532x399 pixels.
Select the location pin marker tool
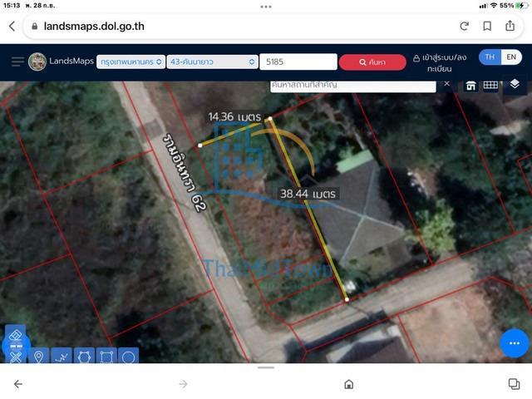(37, 357)
